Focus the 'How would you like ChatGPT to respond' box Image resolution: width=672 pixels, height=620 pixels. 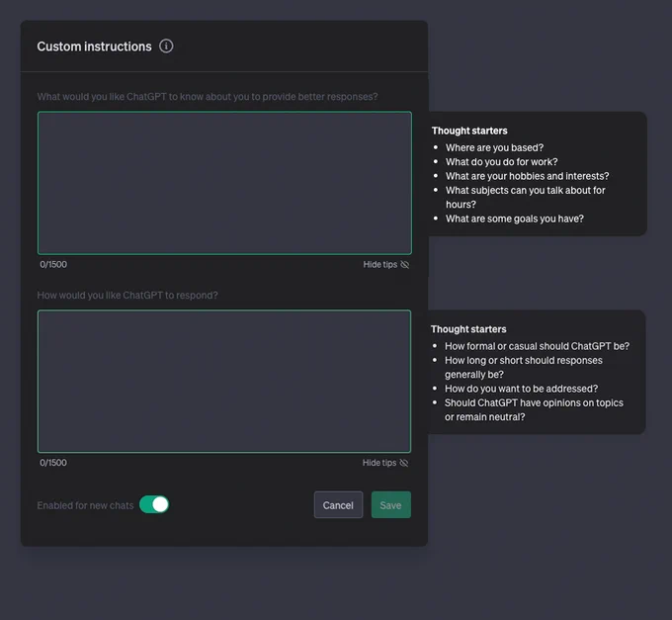(x=224, y=381)
